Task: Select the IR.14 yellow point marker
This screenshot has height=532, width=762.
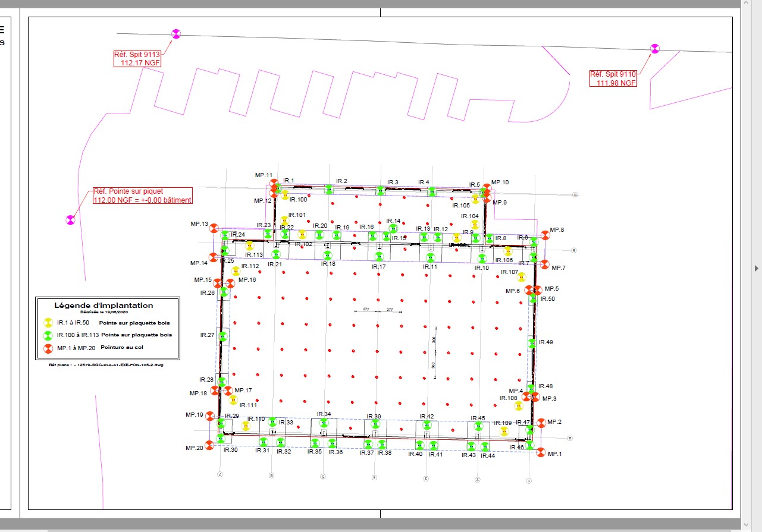Action: tap(393, 227)
